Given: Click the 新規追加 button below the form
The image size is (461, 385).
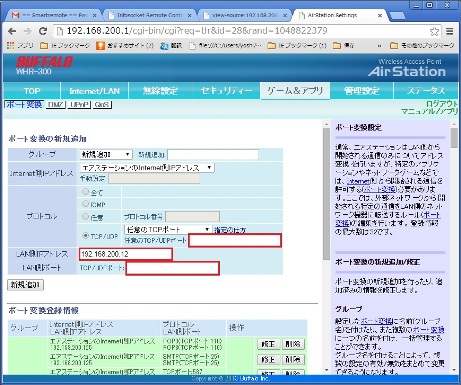Looking at the screenshot, I should point(26,285).
